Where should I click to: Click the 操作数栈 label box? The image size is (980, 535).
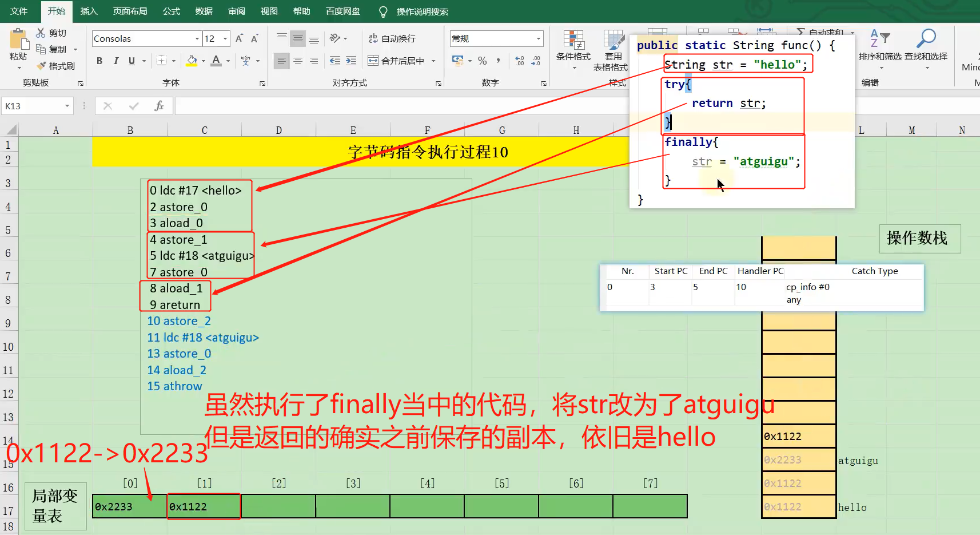tap(919, 239)
